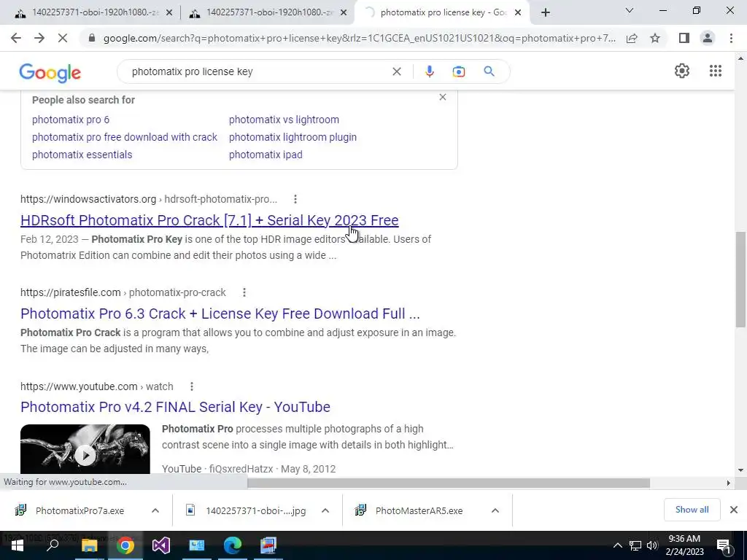Close the People also search for box
747x560 pixels.
[x=443, y=97]
